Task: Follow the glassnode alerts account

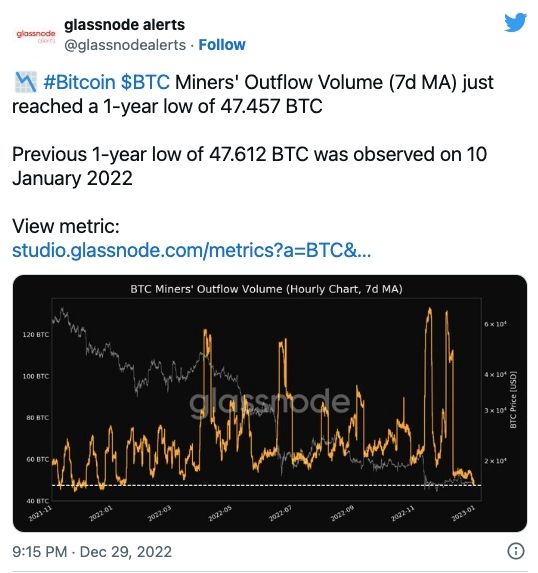Action: coord(221,45)
